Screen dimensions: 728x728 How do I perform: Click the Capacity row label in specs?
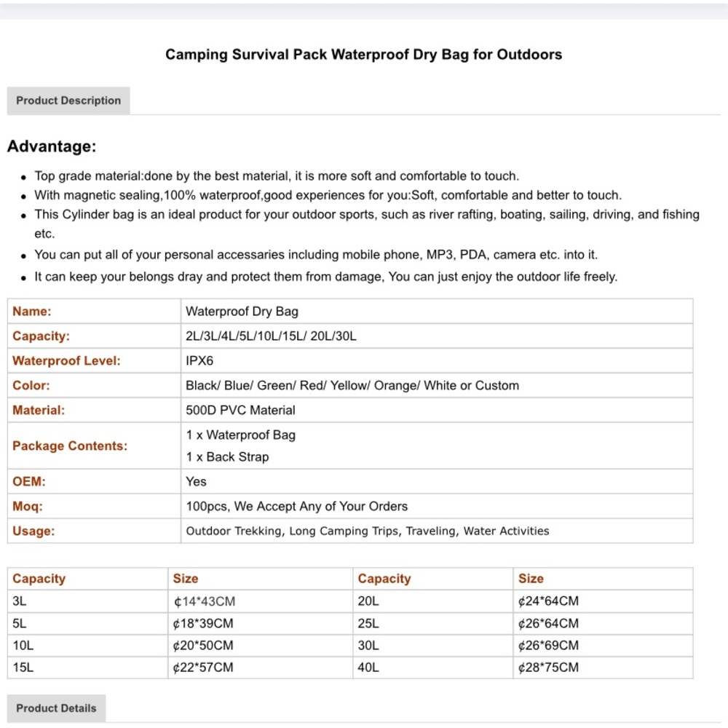coord(41,336)
